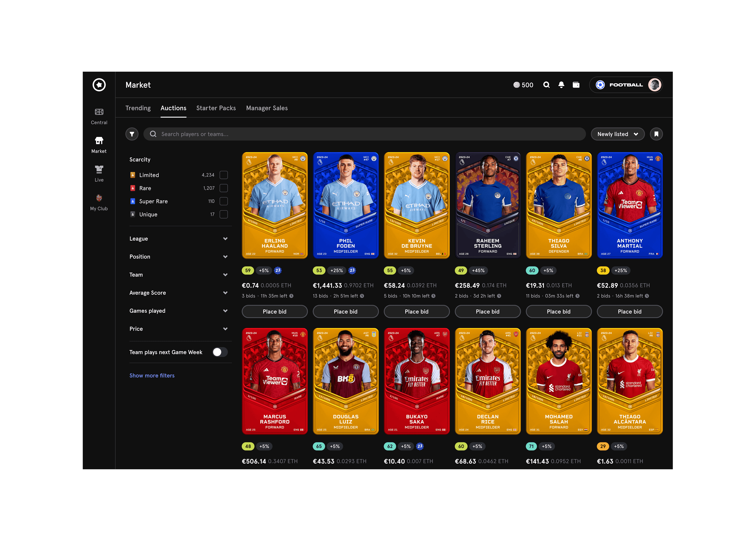Click the bookmark saved searches icon
Screen dimensions: 756x541
tap(656, 134)
